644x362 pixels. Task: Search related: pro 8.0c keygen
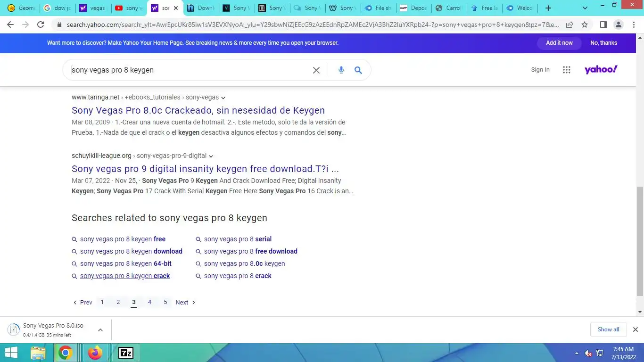pos(244,263)
